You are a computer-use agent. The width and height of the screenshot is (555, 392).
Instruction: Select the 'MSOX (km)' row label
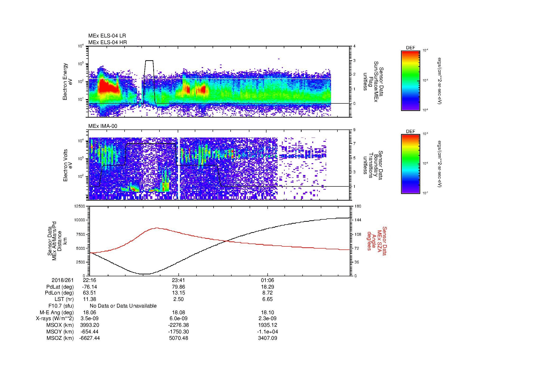(60, 325)
